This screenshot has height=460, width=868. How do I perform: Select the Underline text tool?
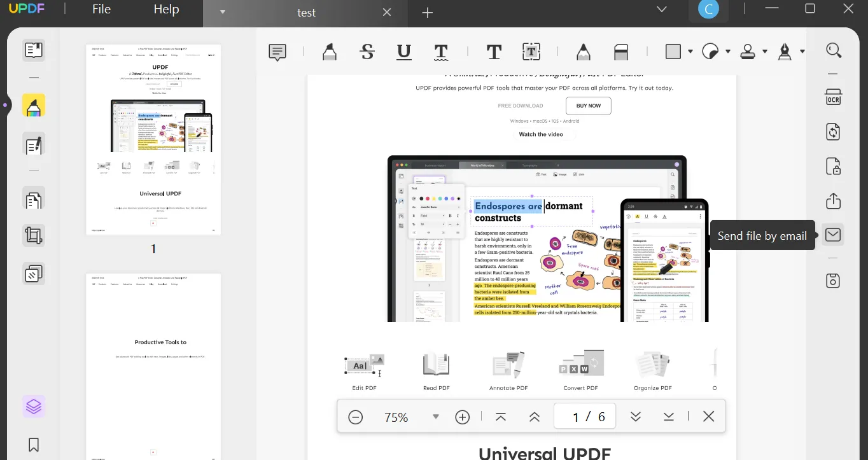point(403,52)
